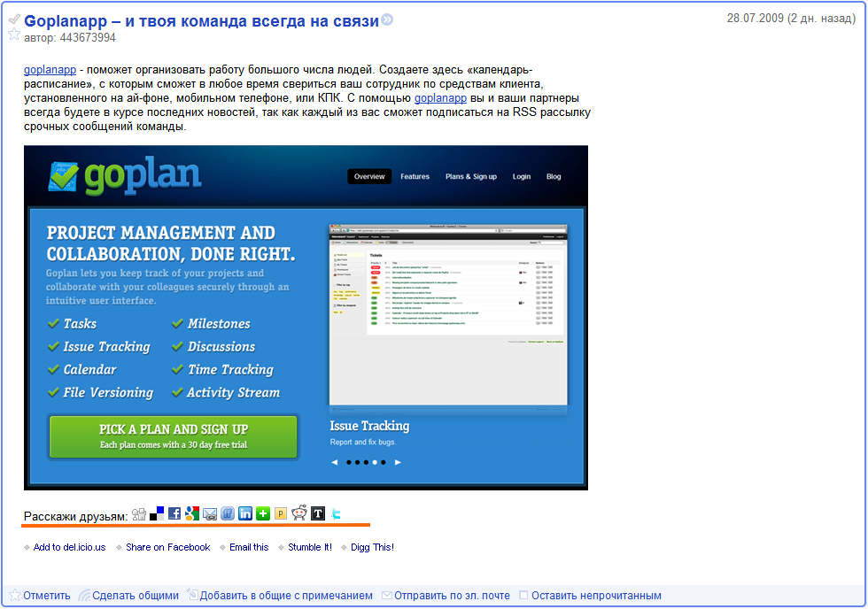Click the envelope email-link share icon
Screen dimensions: 868x609
coord(210,514)
